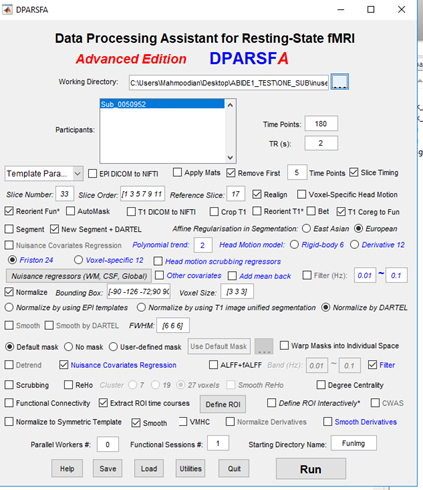Open the Utilities button
Viewport: 423px width, 490px height.
(191, 468)
